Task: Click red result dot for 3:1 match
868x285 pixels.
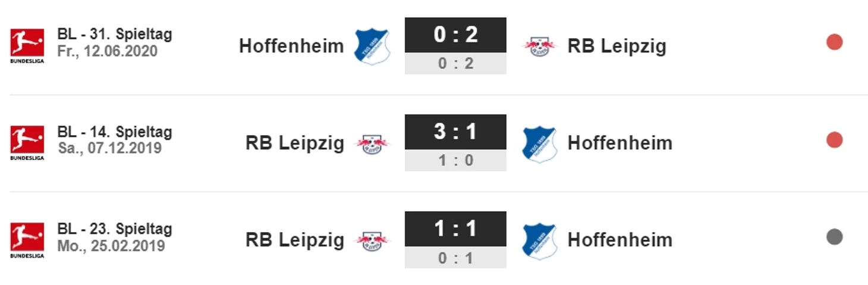Action: [x=835, y=140]
